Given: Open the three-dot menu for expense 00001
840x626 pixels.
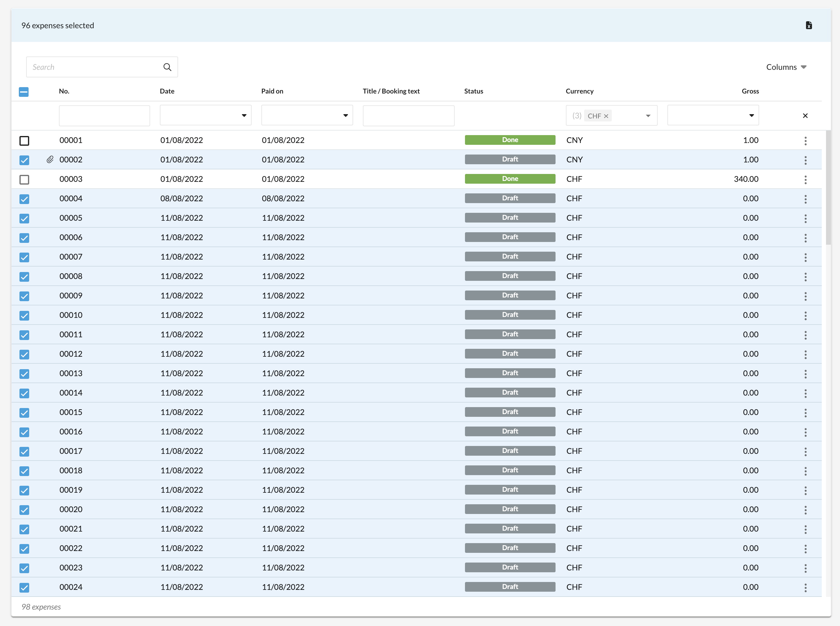Looking at the screenshot, I should 805,141.
